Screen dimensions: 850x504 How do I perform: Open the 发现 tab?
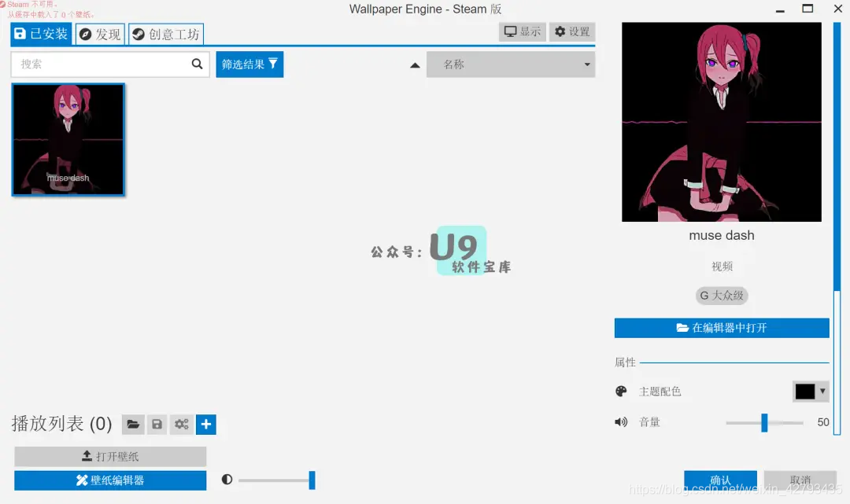tap(100, 34)
